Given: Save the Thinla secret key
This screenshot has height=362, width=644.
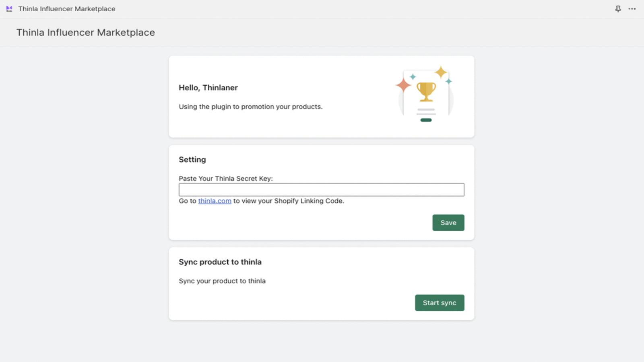Looking at the screenshot, I should (x=448, y=222).
